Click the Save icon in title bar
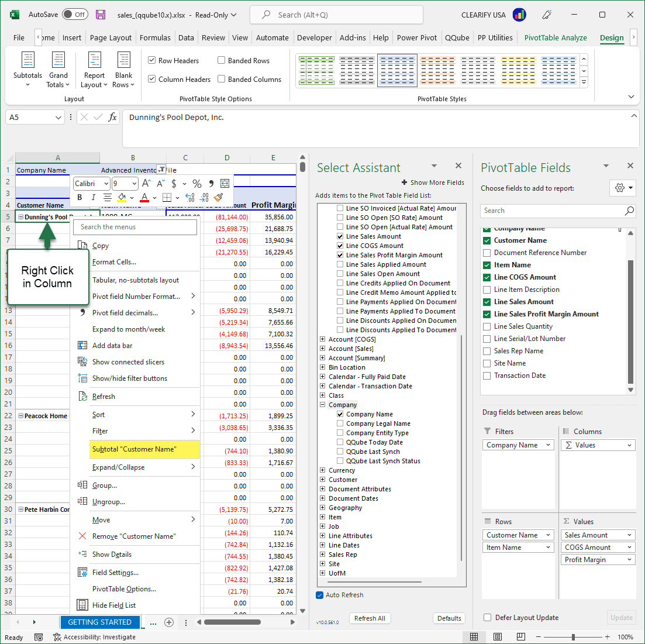Screen dimensions: 645x644 click(101, 15)
